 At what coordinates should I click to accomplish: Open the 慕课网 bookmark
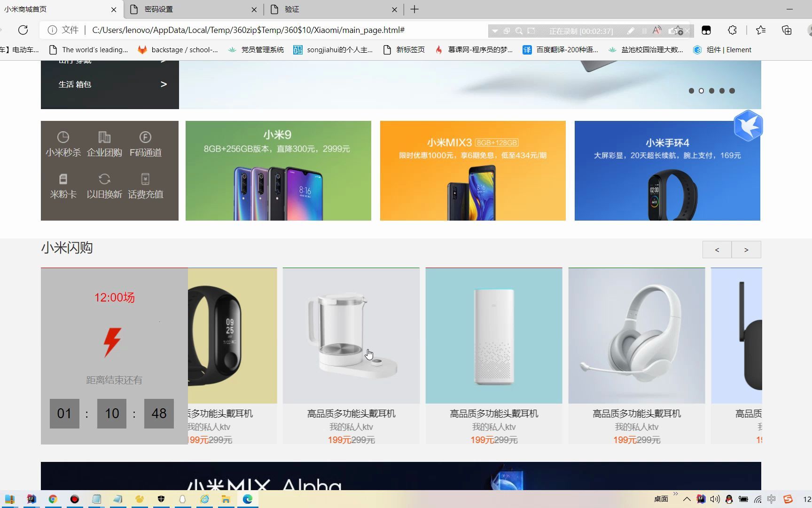(x=473, y=50)
